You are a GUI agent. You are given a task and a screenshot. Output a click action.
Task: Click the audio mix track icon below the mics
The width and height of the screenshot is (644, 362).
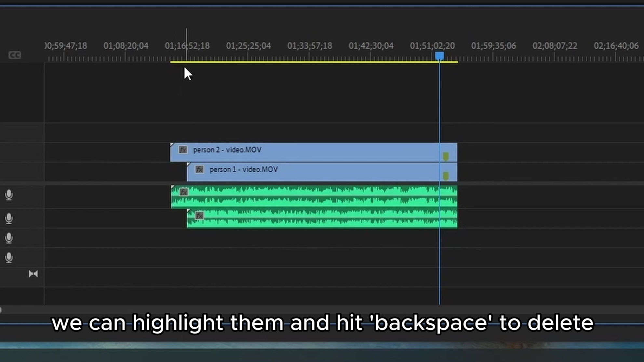click(33, 274)
